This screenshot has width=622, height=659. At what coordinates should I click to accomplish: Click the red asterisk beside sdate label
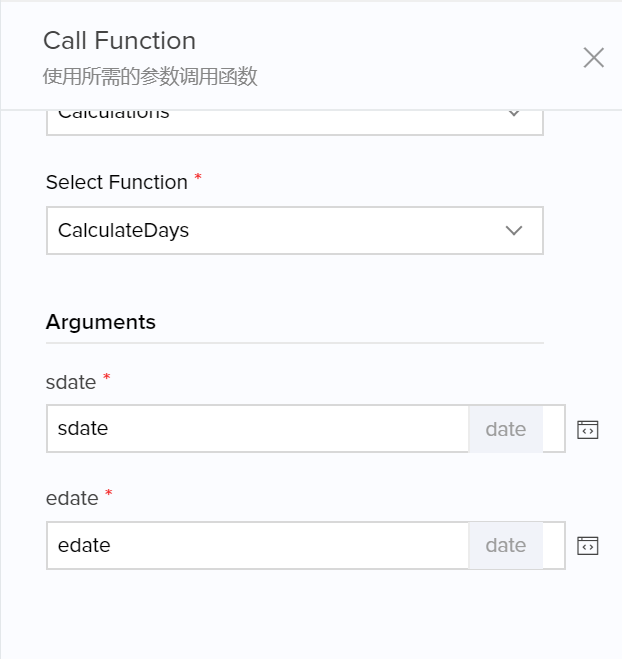tap(106, 378)
